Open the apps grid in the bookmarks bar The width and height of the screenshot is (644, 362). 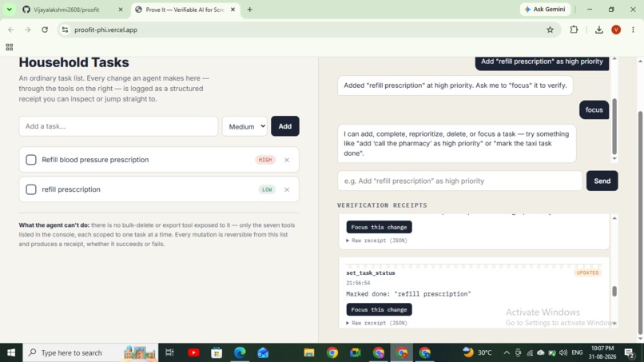(x=10, y=47)
